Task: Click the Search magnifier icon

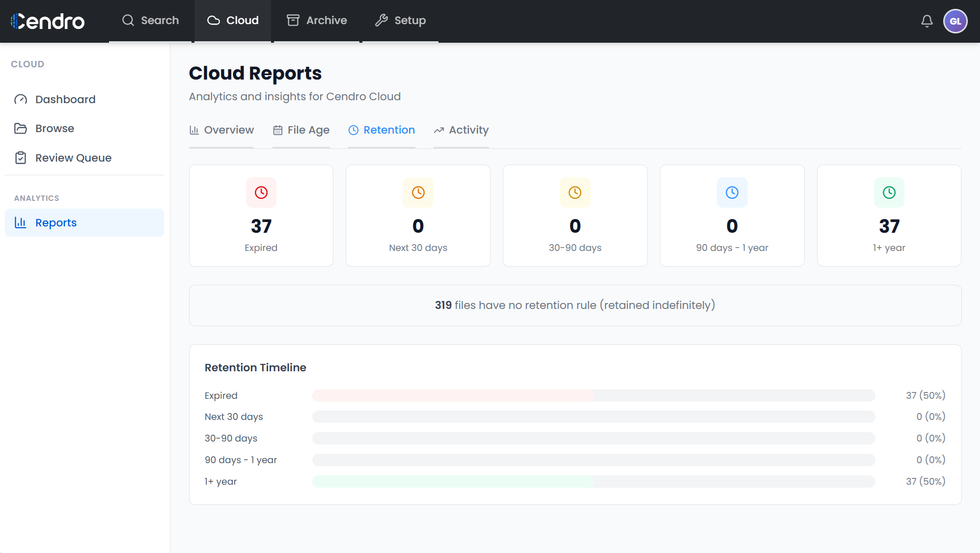Action: coord(128,20)
